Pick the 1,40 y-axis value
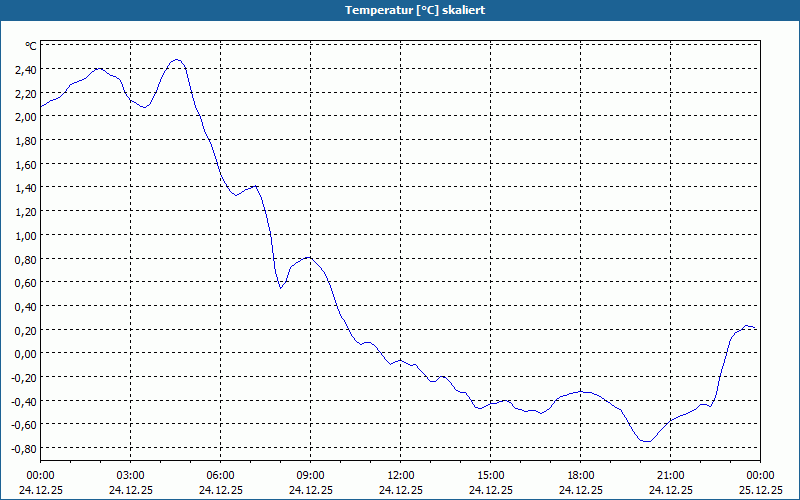The image size is (800, 500). [26, 188]
